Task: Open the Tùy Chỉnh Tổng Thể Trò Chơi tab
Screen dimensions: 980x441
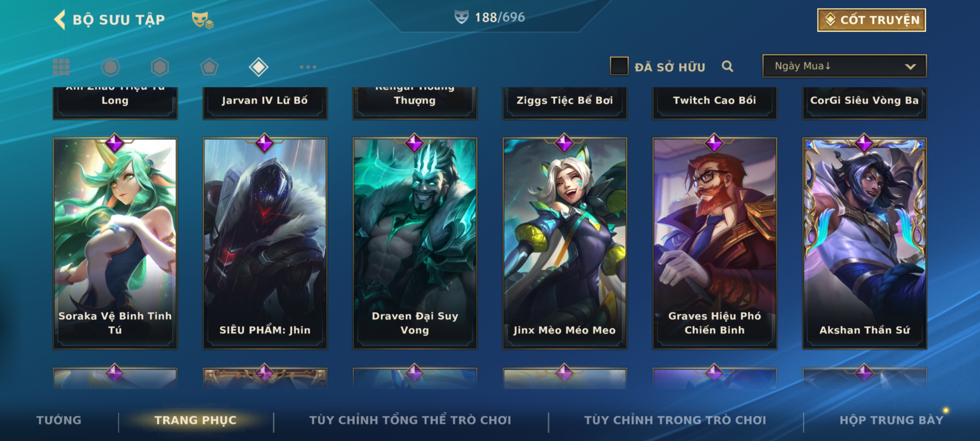Action: point(410,420)
